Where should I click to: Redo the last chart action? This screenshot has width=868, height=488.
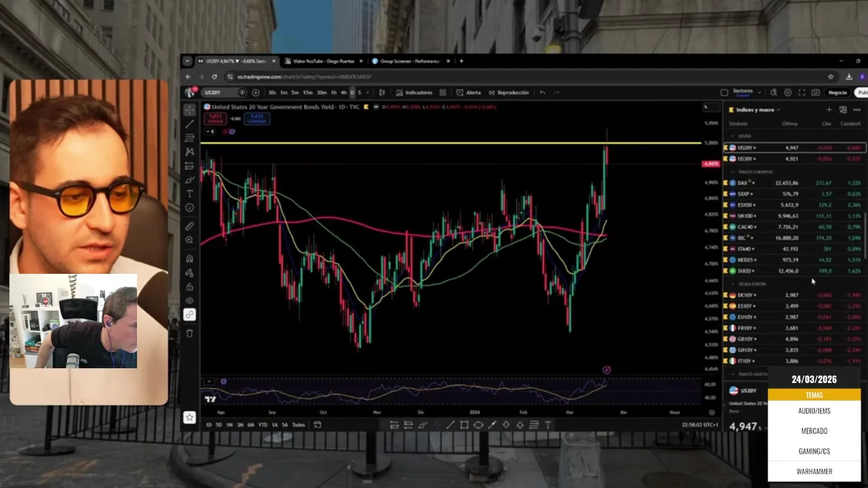click(556, 92)
